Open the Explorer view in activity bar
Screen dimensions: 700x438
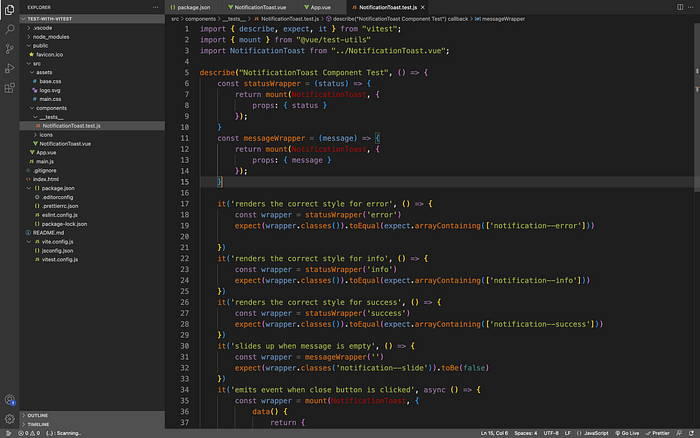point(9,9)
